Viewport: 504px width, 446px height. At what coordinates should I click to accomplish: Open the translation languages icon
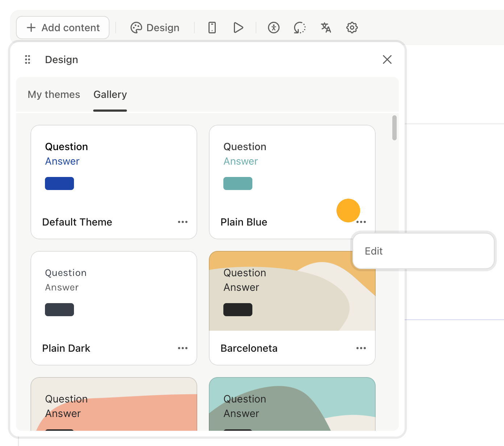326,28
